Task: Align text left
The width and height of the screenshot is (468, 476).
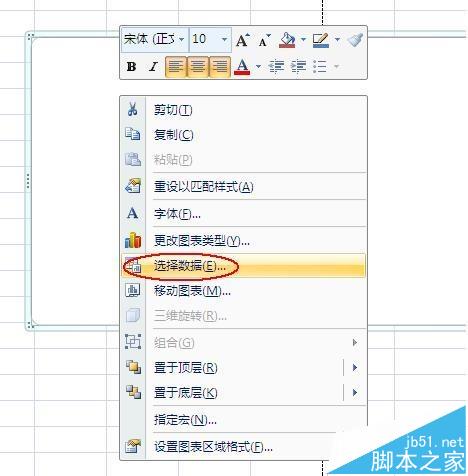Action: point(176,67)
